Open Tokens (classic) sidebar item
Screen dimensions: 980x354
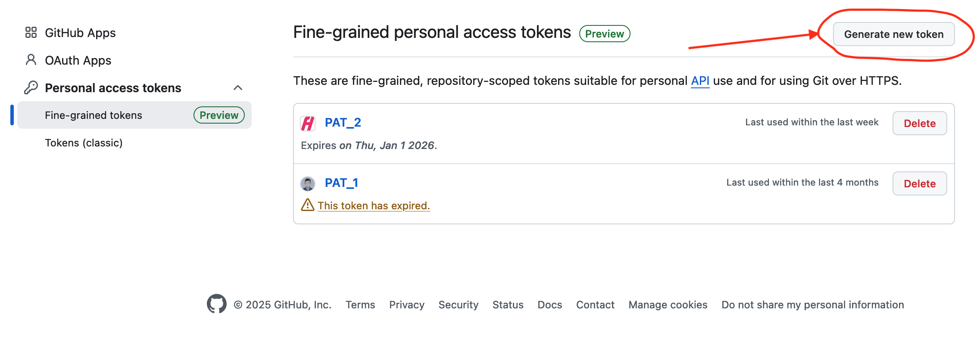click(x=84, y=143)
